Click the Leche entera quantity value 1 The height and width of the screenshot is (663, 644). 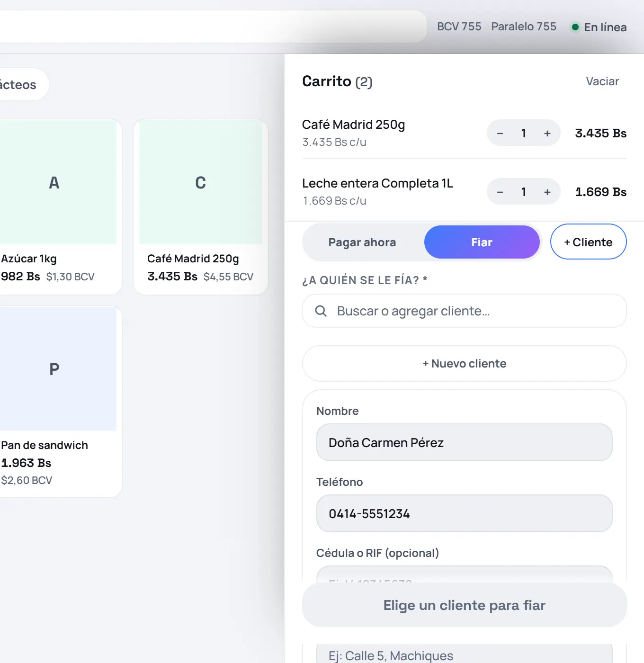point(524,192)
